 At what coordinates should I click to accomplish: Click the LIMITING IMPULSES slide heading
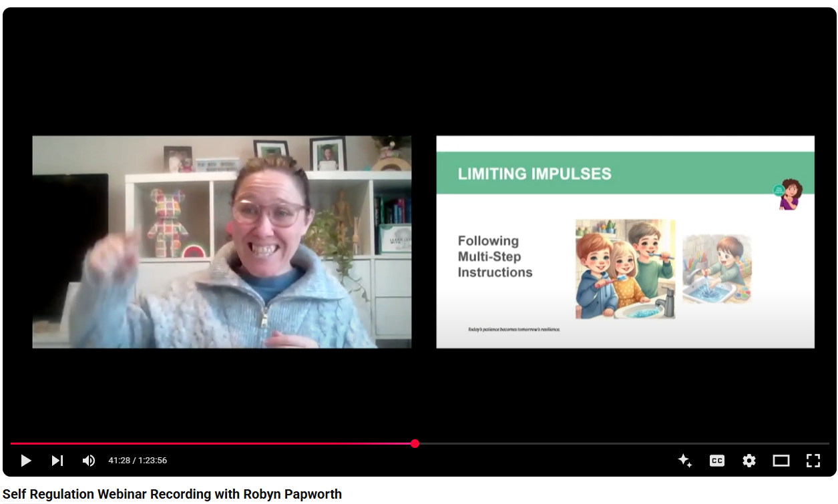pyautogui.click(x=534, y=174)
